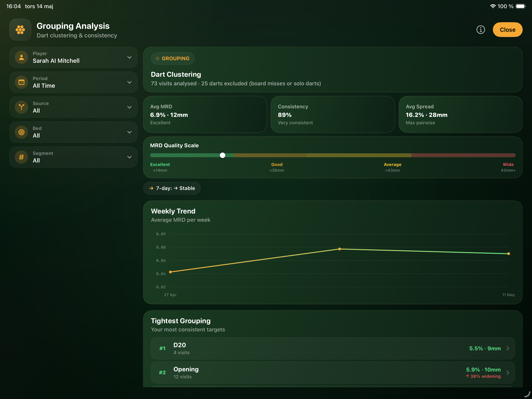This screenshot has height=399, width=532.
Task: Open the info button beside Close
Action: pyautogui.click(x=481, y=30)
